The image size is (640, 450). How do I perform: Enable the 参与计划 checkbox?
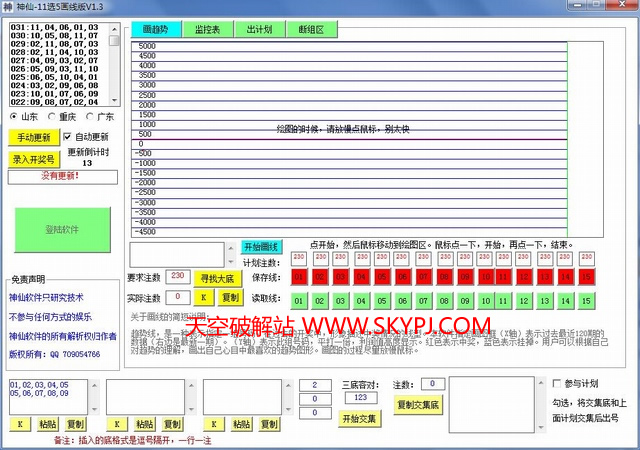(x=558, y=383)
